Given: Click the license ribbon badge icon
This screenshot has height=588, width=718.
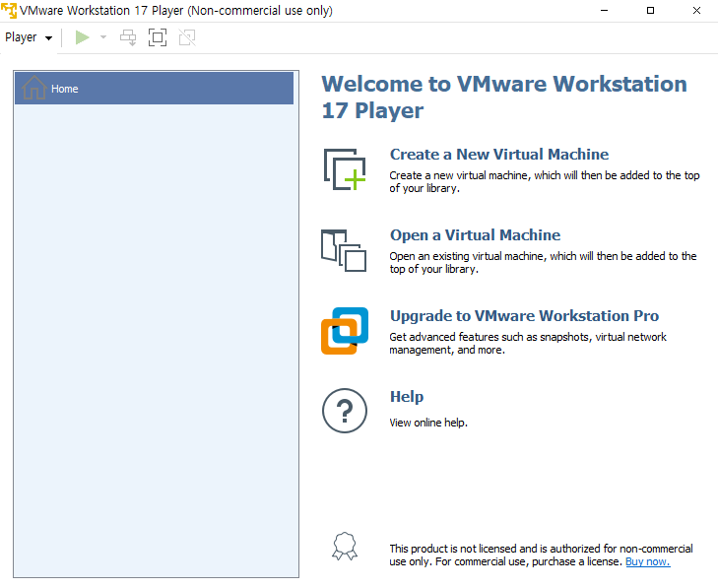Looking at the screenshot, I should coord(345,546).
